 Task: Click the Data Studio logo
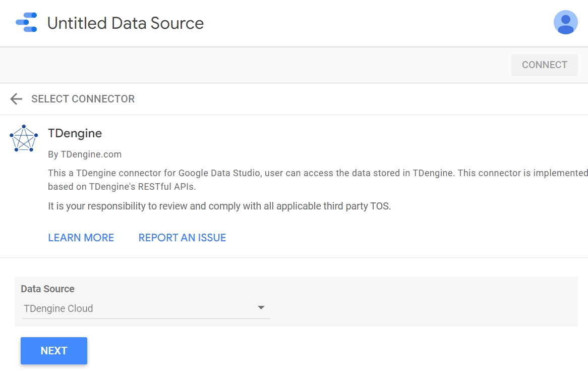click(26, 23)
